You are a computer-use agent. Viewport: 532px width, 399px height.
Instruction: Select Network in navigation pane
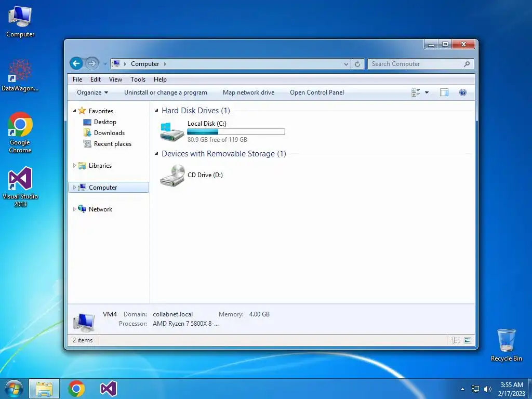coord(100,209)
